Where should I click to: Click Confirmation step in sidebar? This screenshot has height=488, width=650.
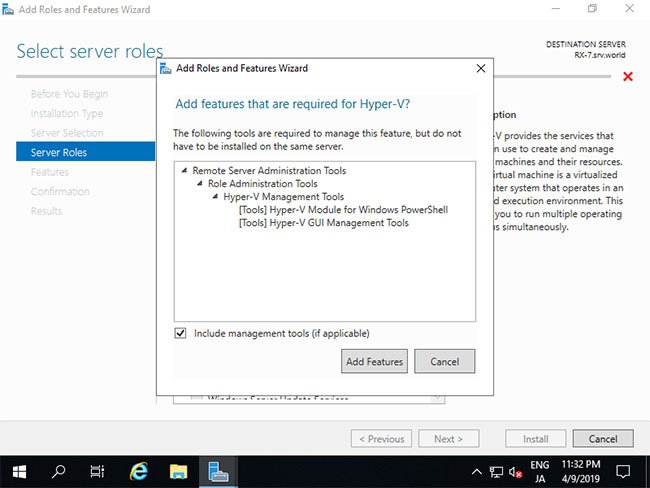(x=60, y=192)
